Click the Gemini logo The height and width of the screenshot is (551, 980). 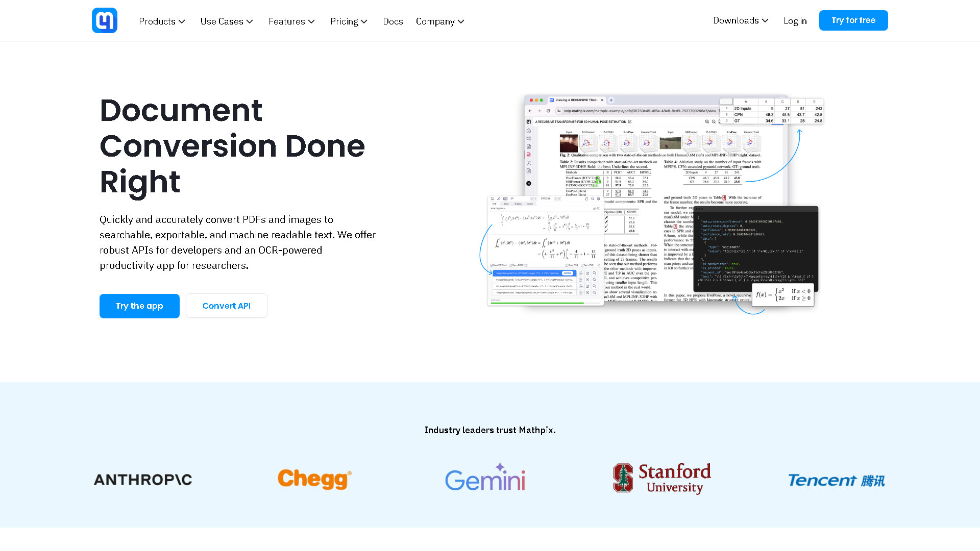point(485,478)
